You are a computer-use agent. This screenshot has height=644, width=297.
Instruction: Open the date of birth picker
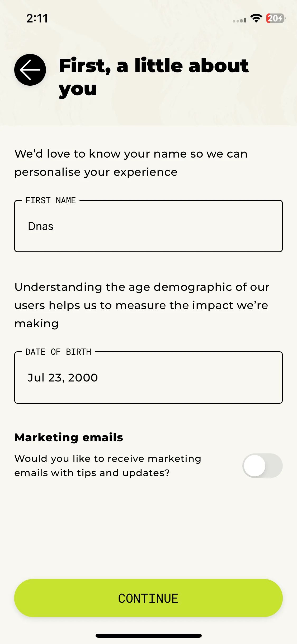click(148, 378)
